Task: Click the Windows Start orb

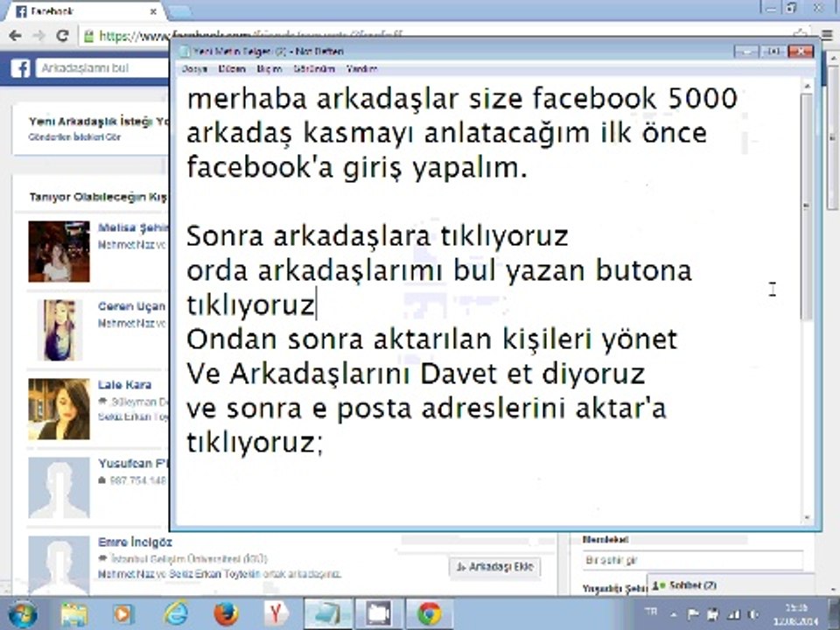Action: [23, 614]
